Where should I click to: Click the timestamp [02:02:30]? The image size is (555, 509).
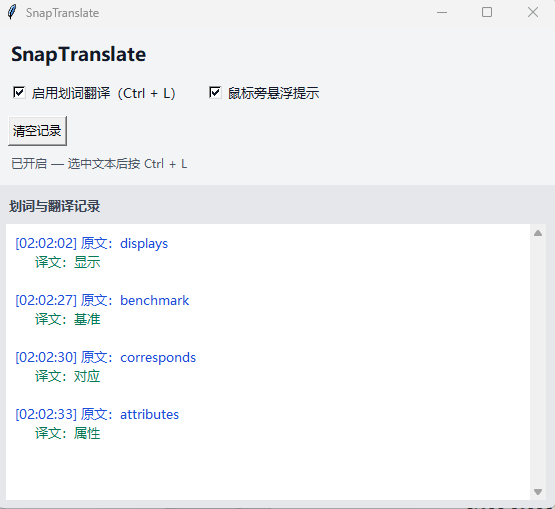click(46, 358)
